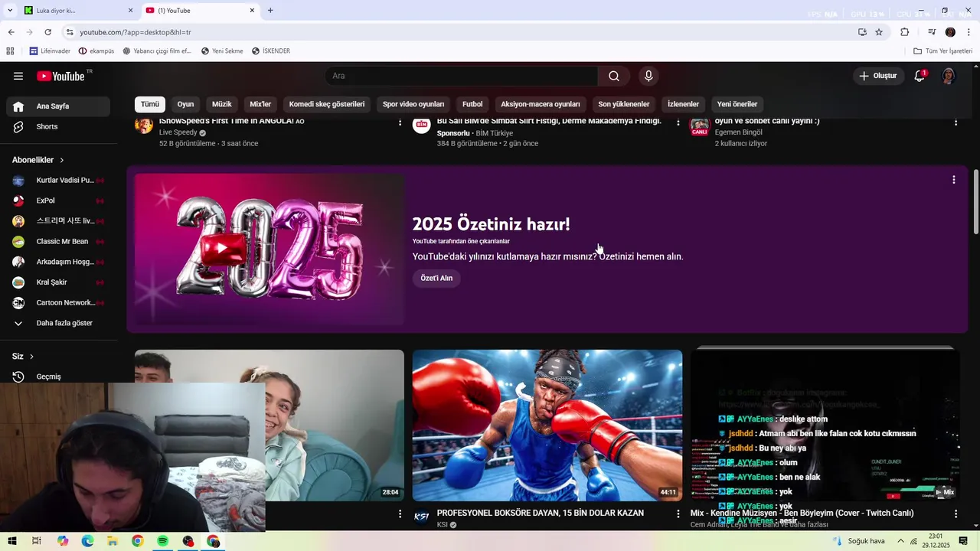View site information for youtube.com
Screen dimensions: 980x551
pos(69,32)
